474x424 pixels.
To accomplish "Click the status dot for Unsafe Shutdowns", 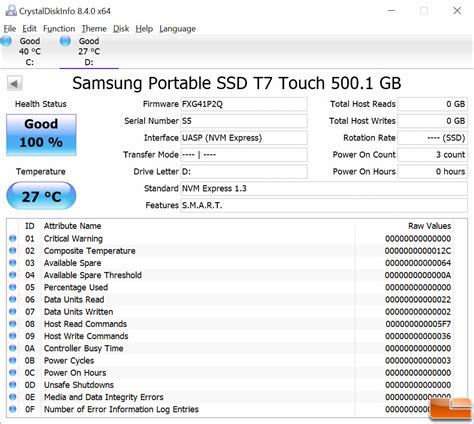I will [x=13, y=385].
